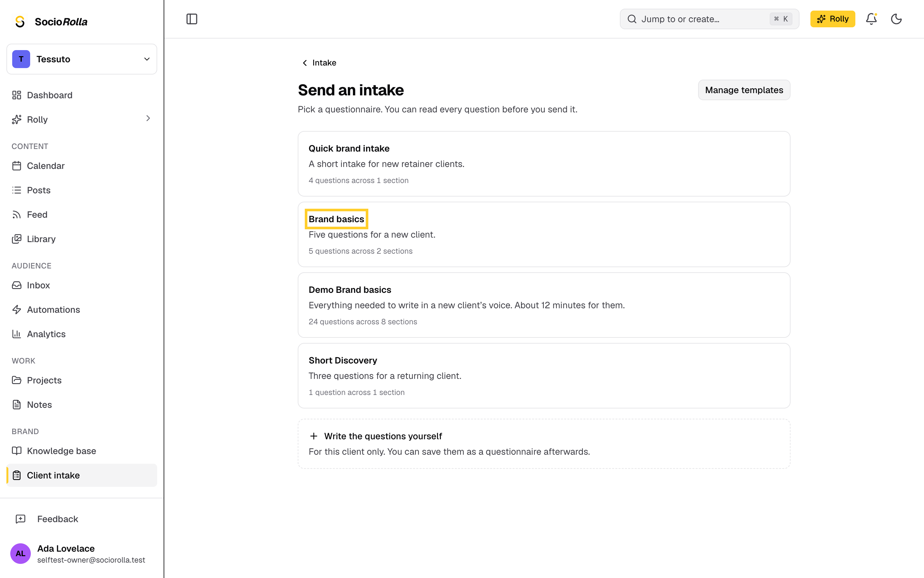Click the Feedback message icon
The height and width of the screenshot is (578, 924).
click(x=20, y=519)
